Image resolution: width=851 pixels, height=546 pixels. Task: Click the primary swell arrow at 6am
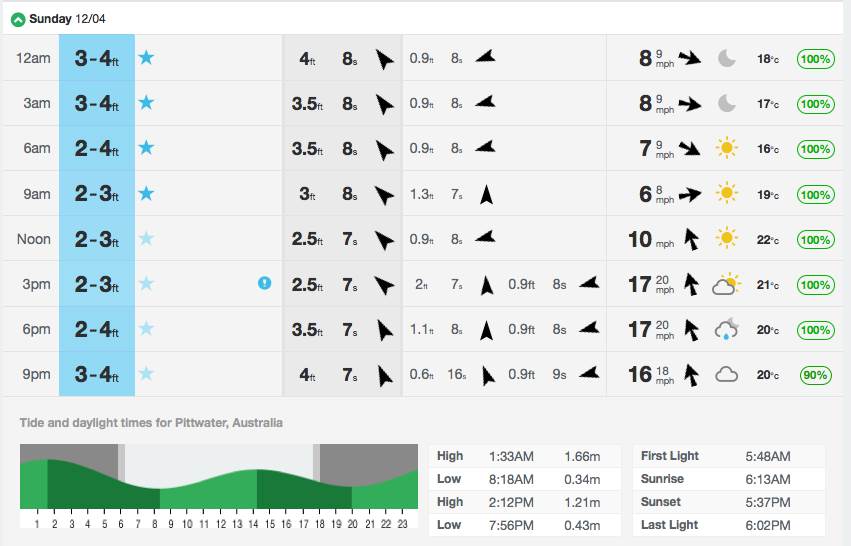[x=384, y=150]
